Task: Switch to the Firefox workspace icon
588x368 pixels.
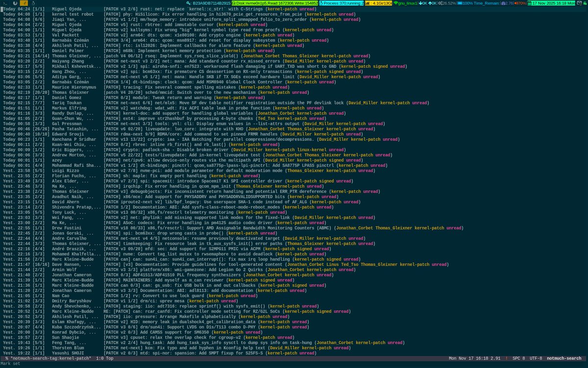Action: pos(15,3)
